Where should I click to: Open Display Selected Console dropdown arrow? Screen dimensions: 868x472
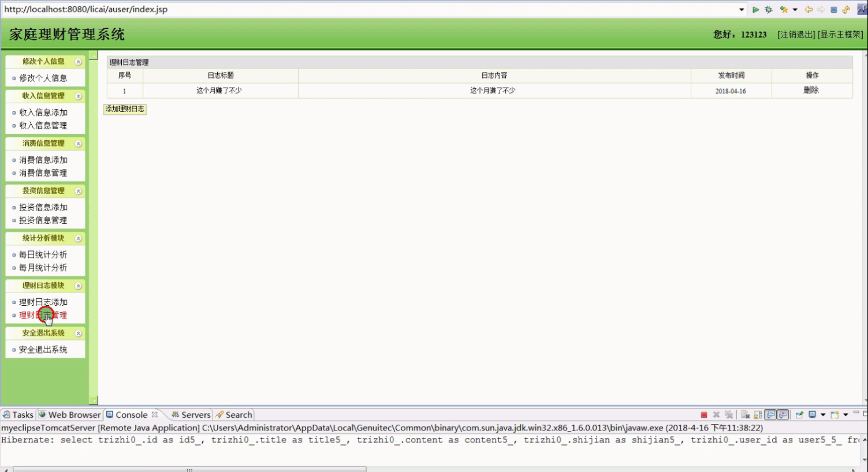pos(823,415)
